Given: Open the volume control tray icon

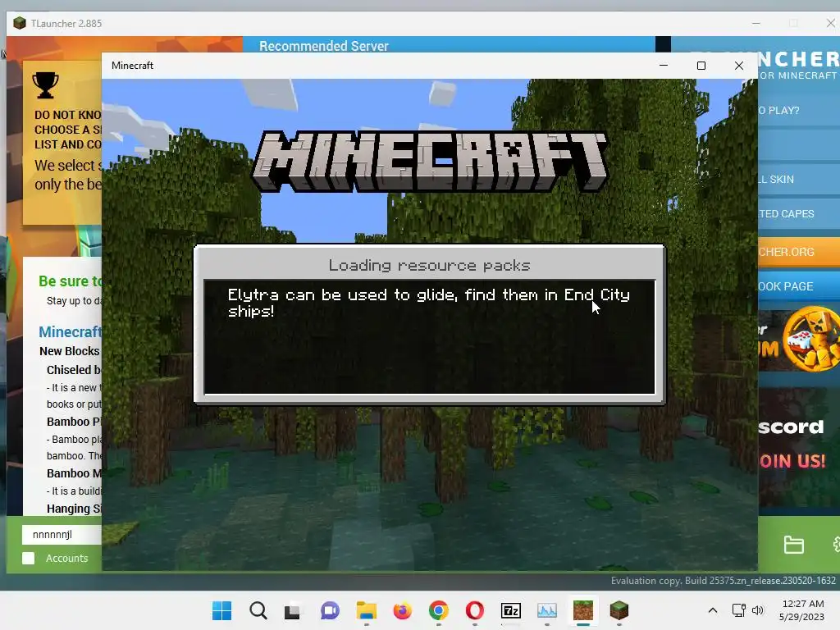Looking at the screenshot, I should (x=757, y=610).
